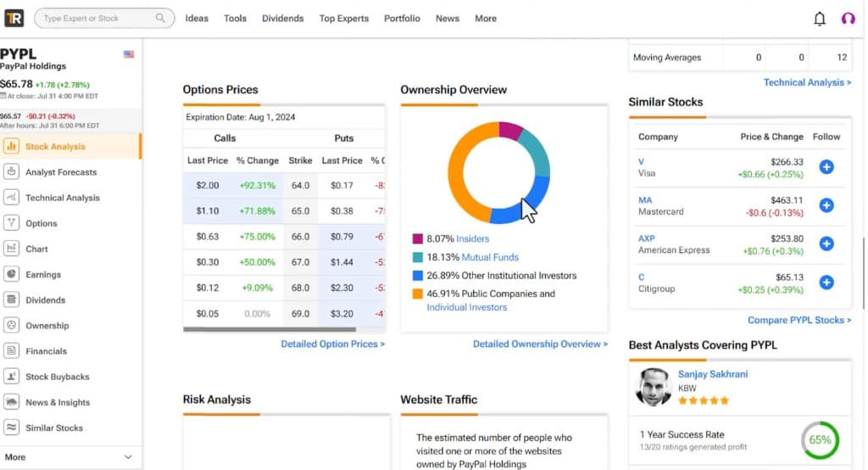Click the Stock Buybacks sidebar icon
The width and height of the screenshot is (868, 470).
[x=11, y=377]
